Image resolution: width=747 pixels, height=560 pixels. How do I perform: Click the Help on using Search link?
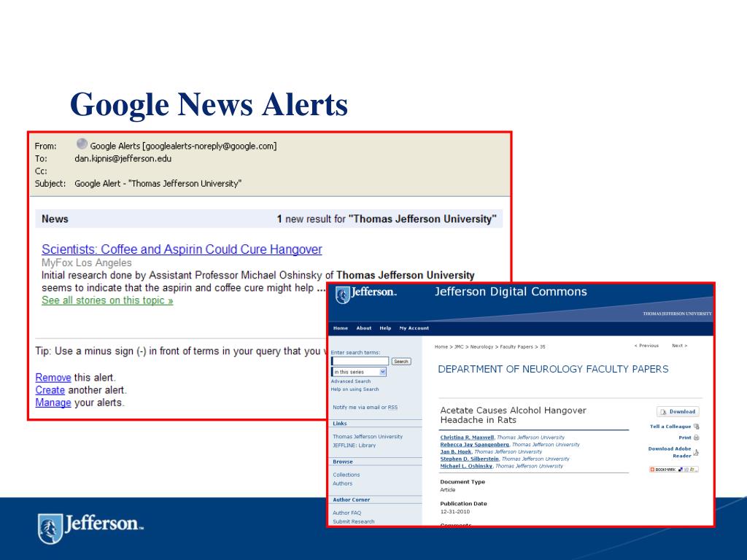point(355,389)
